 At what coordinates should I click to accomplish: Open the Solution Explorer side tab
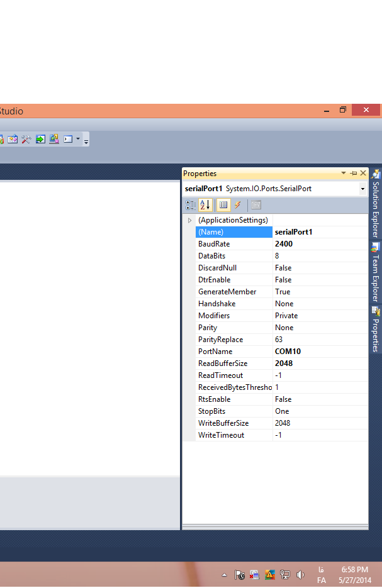coord(376,204)
